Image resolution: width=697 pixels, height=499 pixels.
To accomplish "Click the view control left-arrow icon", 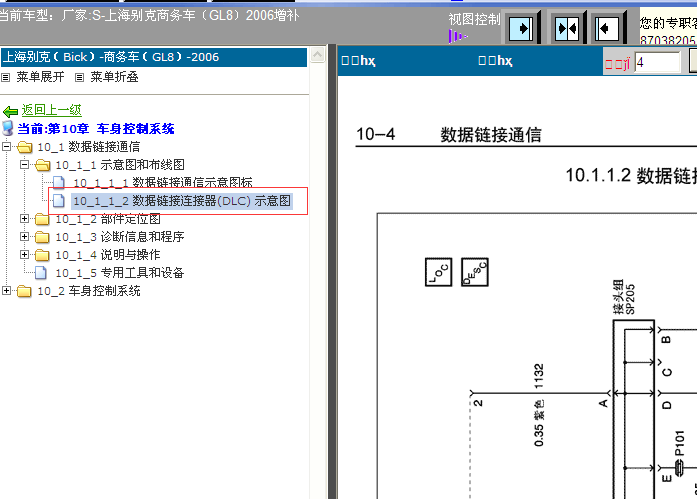I will 607,29.
